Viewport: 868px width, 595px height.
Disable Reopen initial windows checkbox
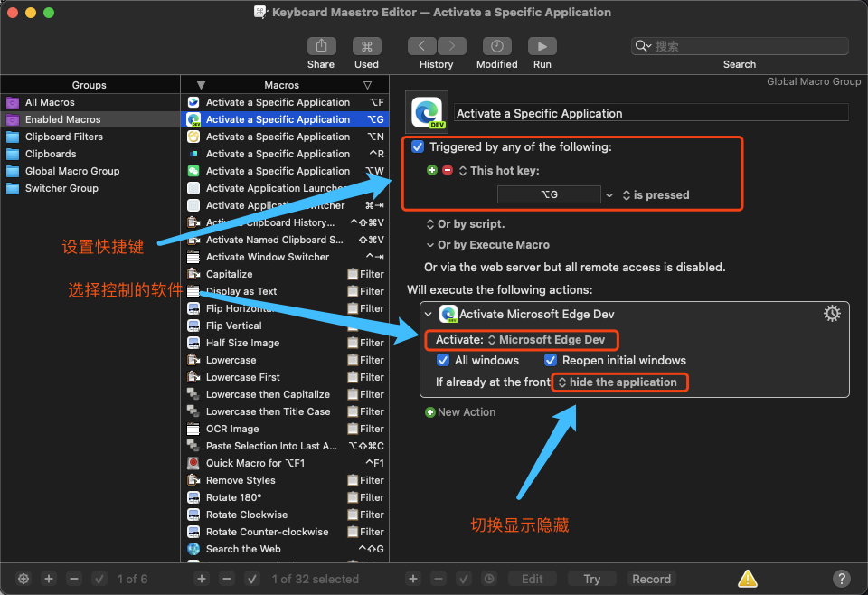(551, 360)
